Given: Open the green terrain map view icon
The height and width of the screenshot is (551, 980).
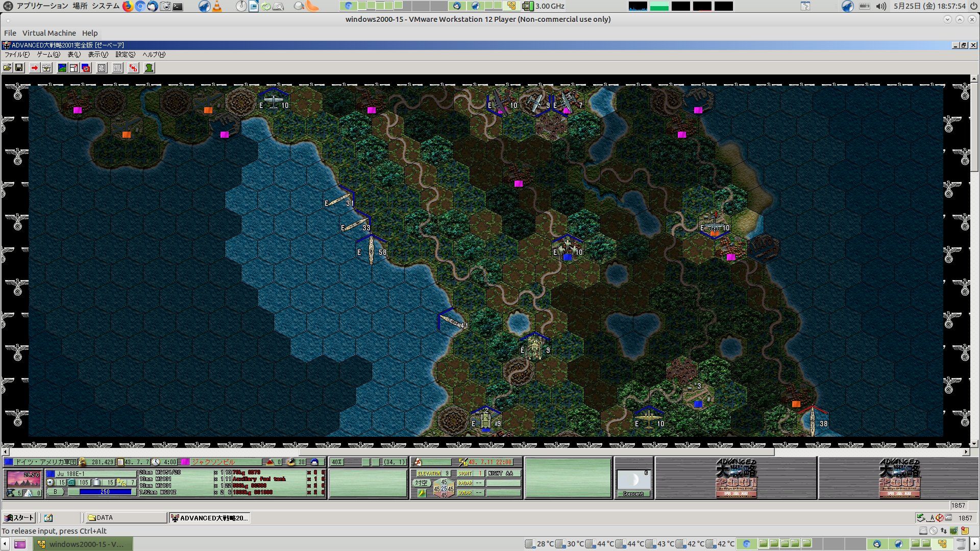Looking at the screenshot, I should (x=62, y=68).
